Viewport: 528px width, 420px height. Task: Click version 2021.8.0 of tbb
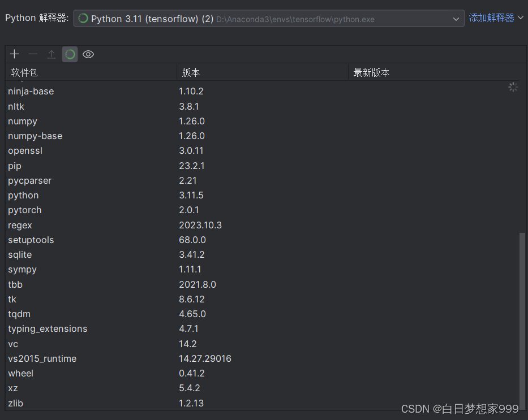click(198, 284)
